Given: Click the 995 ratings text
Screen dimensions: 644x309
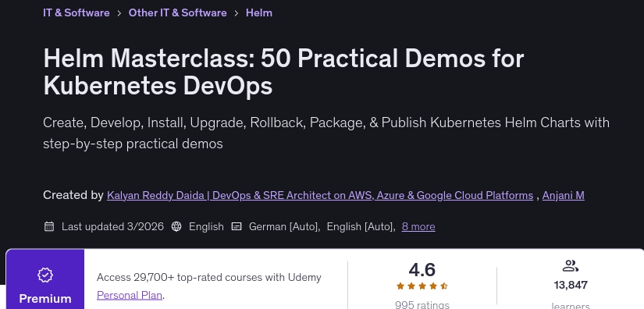Looking at the screenshot, I should [422, 305].
